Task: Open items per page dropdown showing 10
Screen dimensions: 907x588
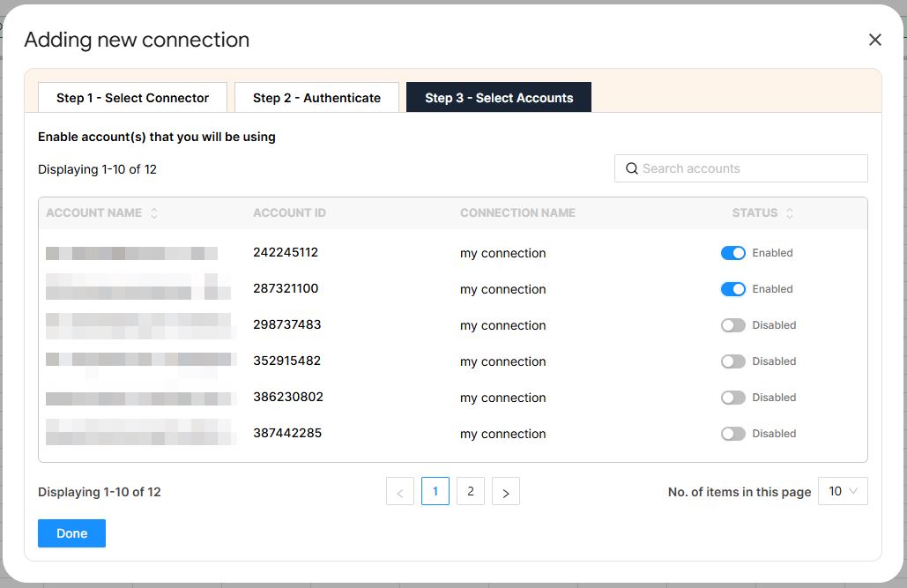Action: (x=843, y=491)
